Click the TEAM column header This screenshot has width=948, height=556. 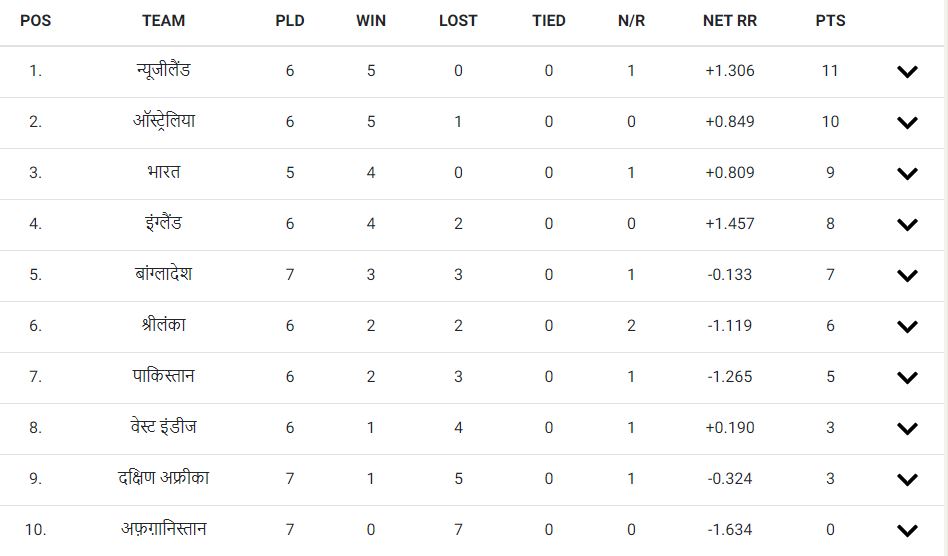coord(163,21)
